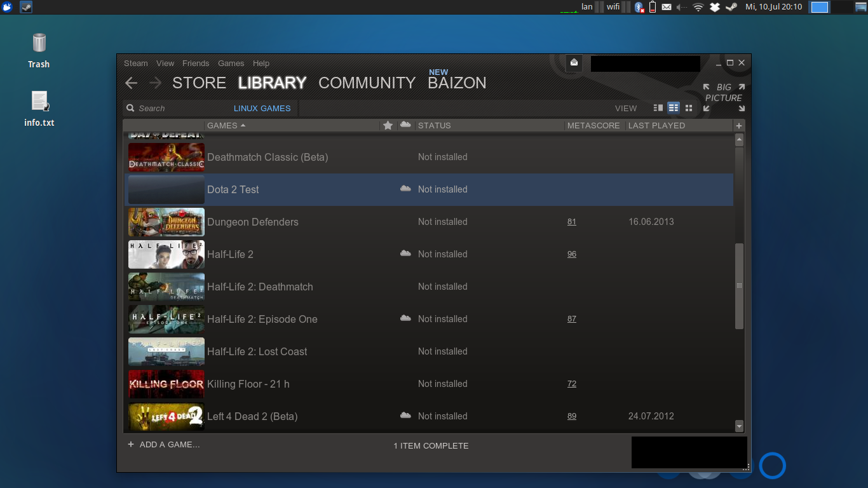Select Half-Life 2: Lost Coast title

pyautogui.click(x=257, y=351)
